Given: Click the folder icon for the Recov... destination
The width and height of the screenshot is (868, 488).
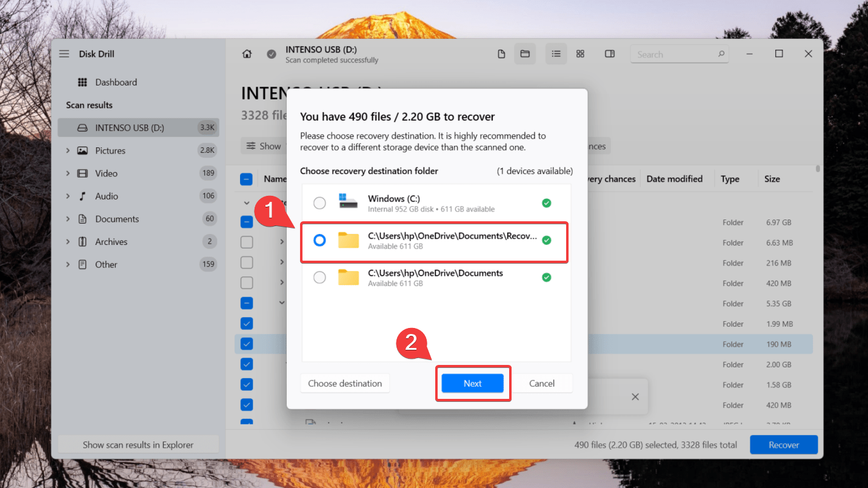Looking at the screenshot, I should click(x=349, y=240).
